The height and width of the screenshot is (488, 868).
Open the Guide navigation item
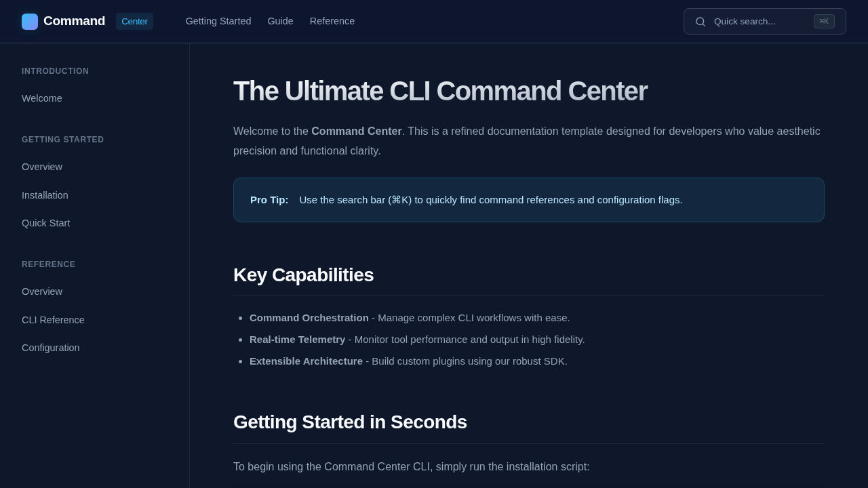point(280,21)
